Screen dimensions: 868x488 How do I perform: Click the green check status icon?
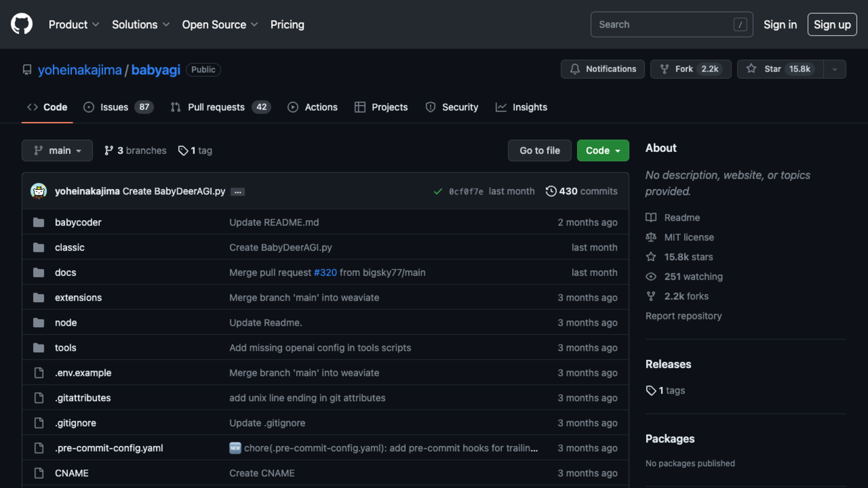click(438, 191)
